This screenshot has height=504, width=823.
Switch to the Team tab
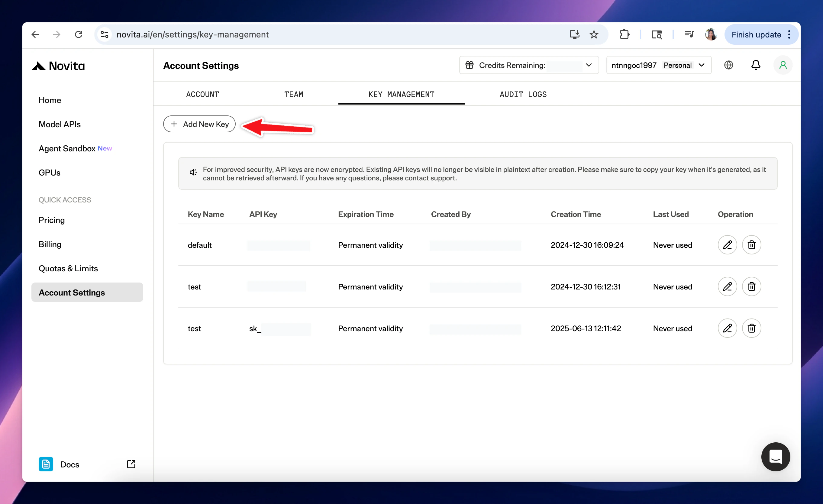294,95
